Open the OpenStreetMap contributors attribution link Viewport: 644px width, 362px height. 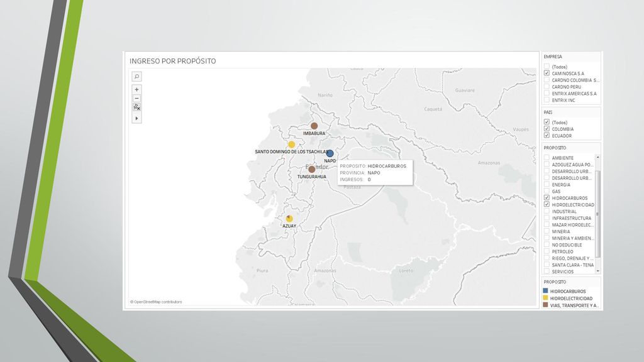point(156,302)
